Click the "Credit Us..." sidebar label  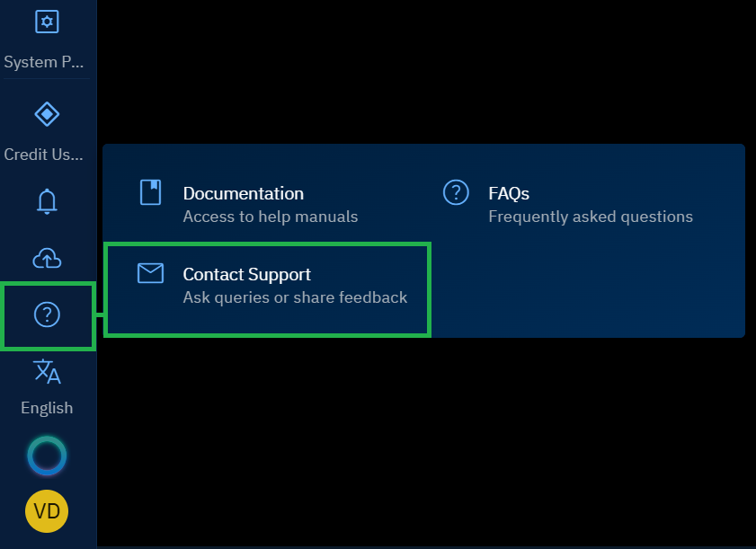pos(43,155)
